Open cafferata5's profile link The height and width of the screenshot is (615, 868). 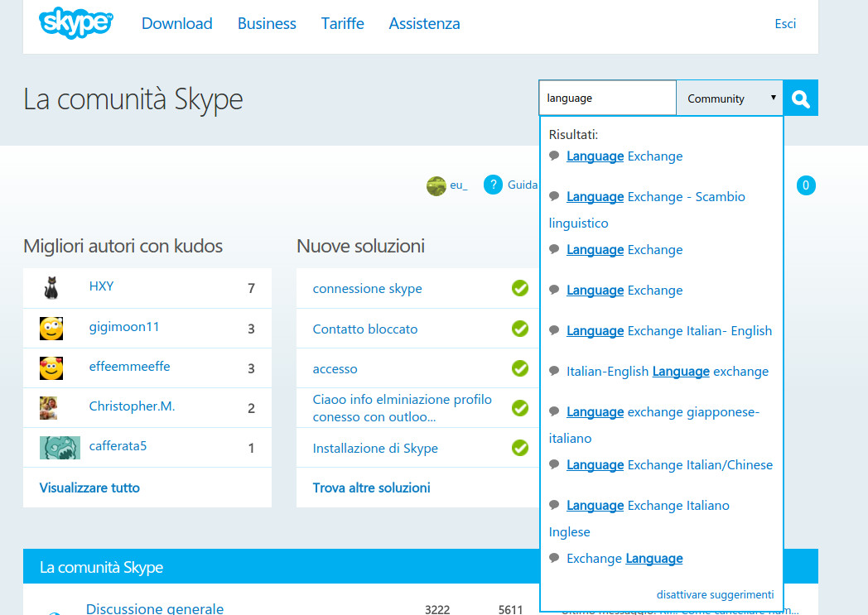[118, 446]
